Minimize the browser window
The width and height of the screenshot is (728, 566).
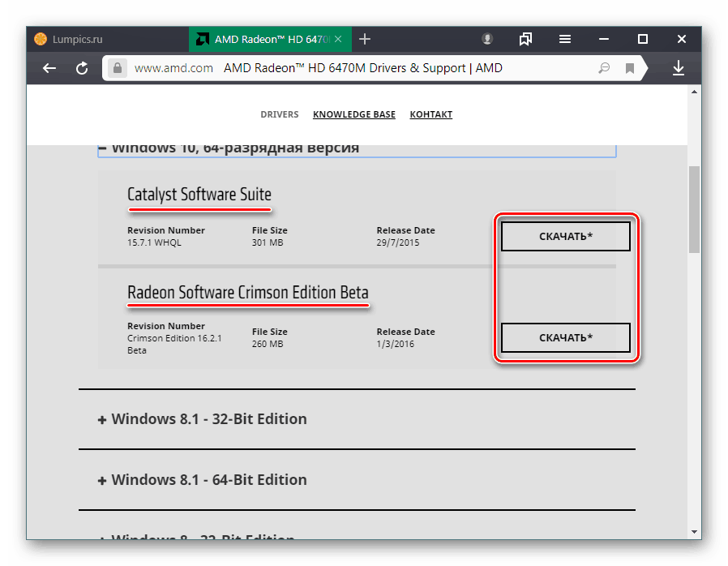[x=604, y=39]
